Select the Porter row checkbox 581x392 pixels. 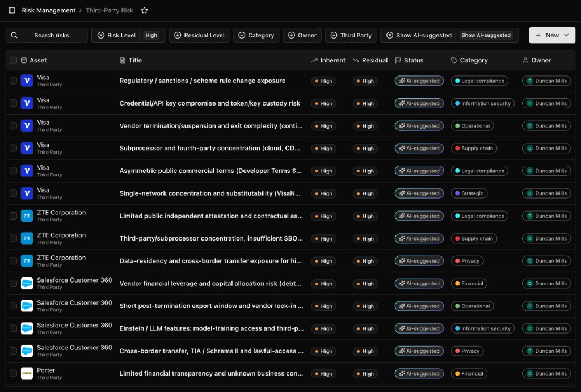[x=14, y=373]
